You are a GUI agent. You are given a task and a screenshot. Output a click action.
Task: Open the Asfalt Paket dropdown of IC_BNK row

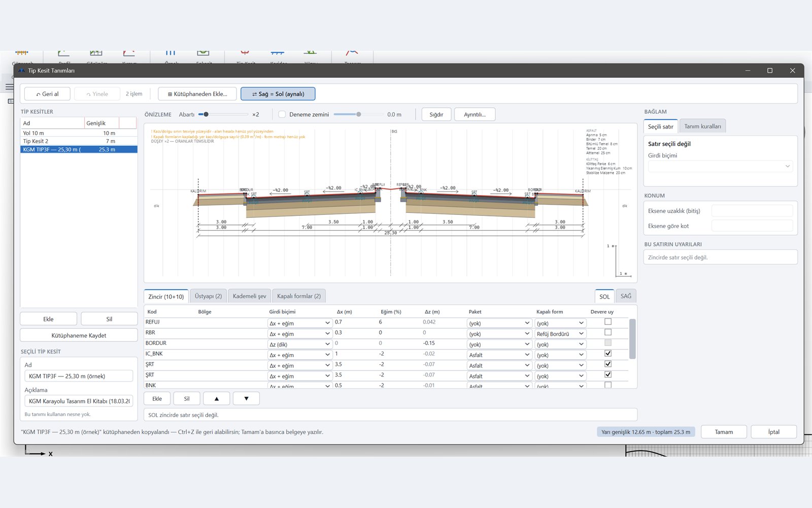tap(499, 355)
